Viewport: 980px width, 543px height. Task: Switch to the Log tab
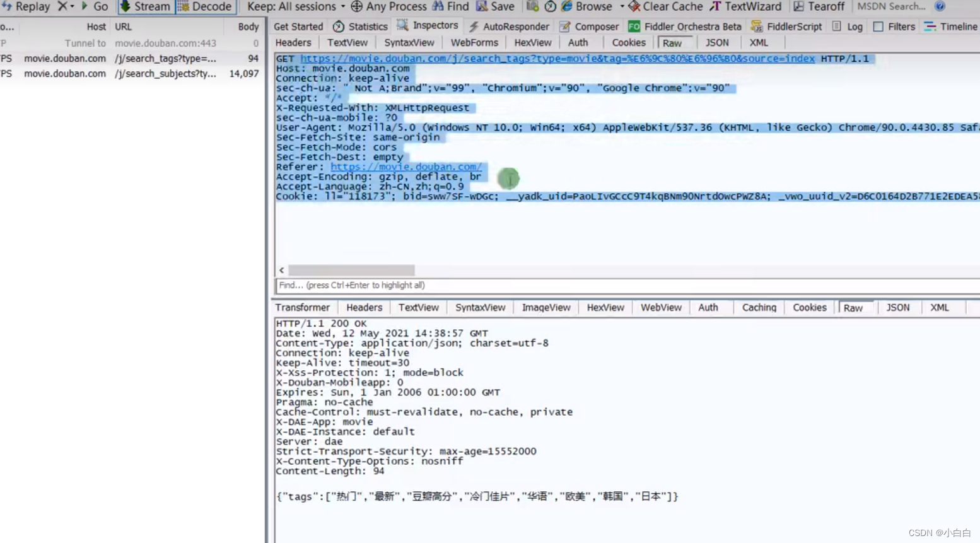pyautogui.click(x=847, y=26)
